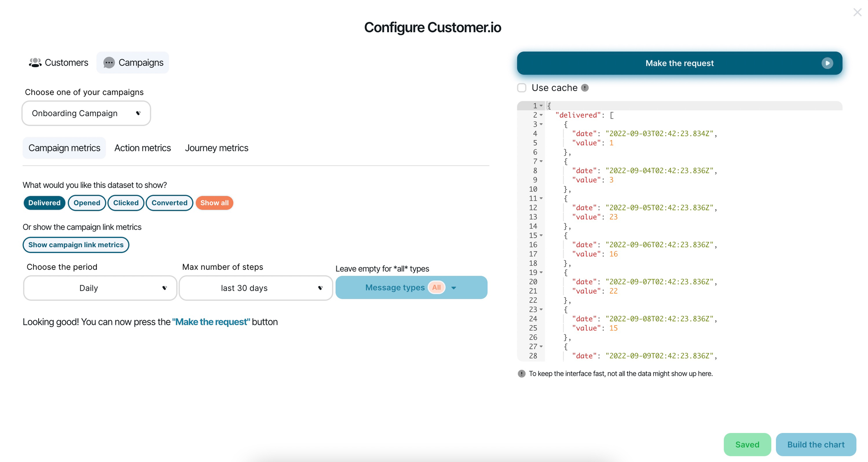Select the Converted metric
868x462 pixels.
[169, 203]
